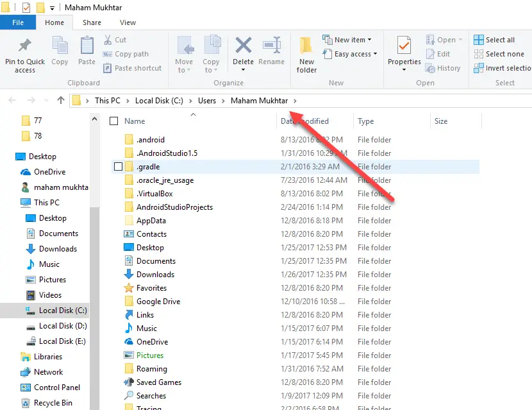Check the checkbox next to .gradle folder

118,166
